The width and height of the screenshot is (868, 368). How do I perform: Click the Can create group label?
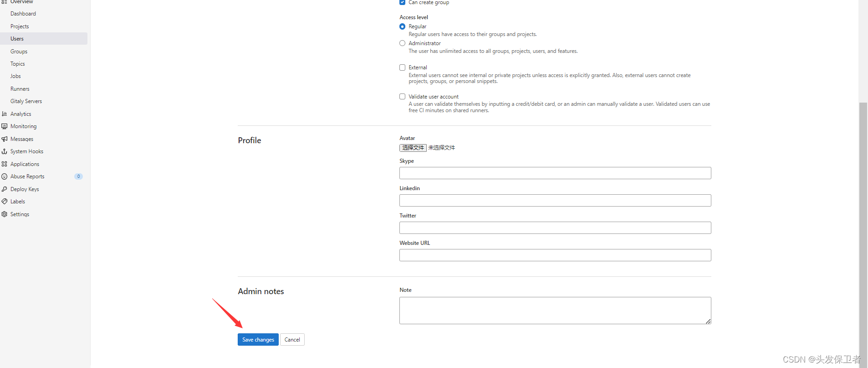tap(429, 2)
